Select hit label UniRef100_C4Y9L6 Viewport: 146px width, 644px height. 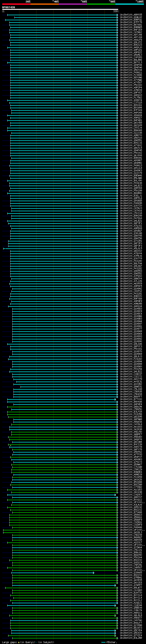[131, 424]
